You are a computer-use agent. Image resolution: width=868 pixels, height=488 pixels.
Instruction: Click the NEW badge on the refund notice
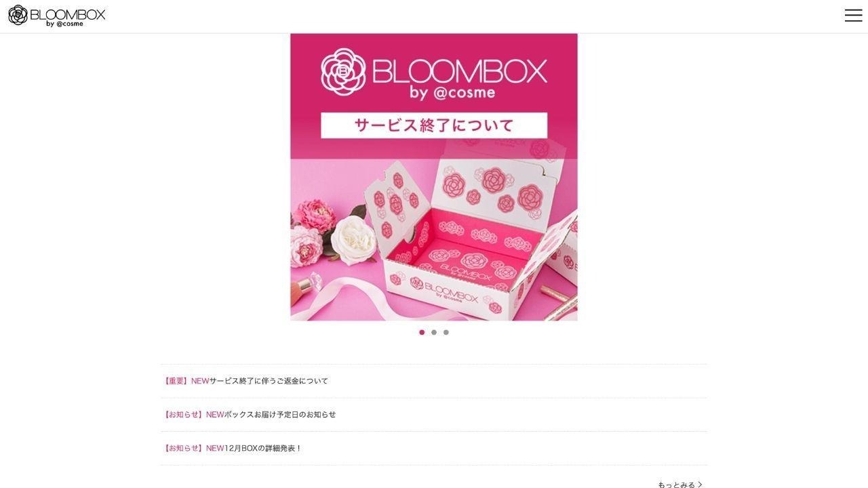(x=200, y=381)
